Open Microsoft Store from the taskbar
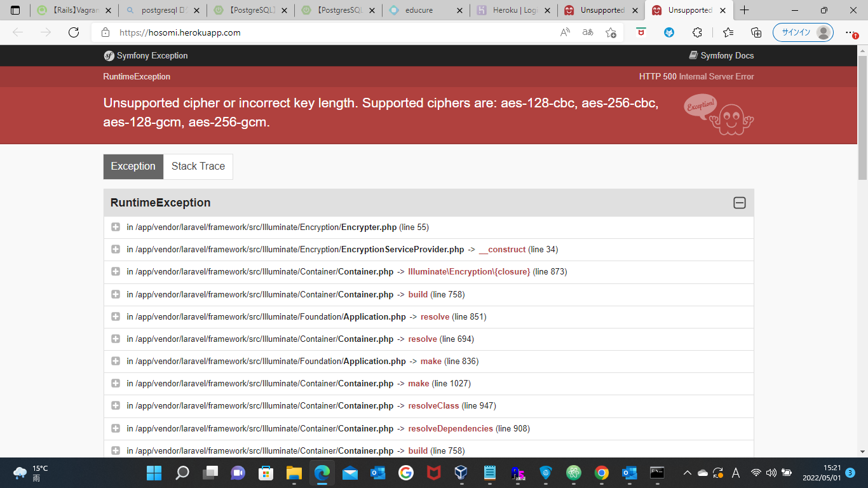Screen dimensions: 868x488 click(x=266, y=473)
